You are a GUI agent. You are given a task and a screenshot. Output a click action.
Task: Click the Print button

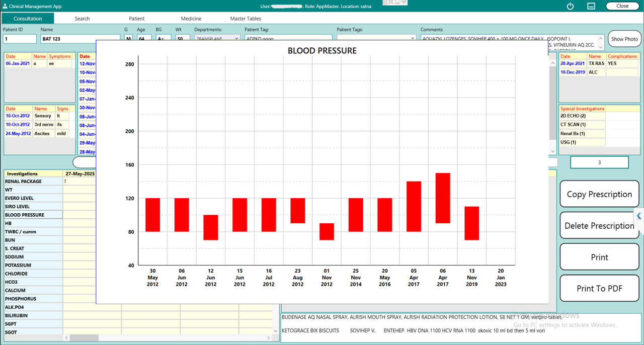pos(599,257)
